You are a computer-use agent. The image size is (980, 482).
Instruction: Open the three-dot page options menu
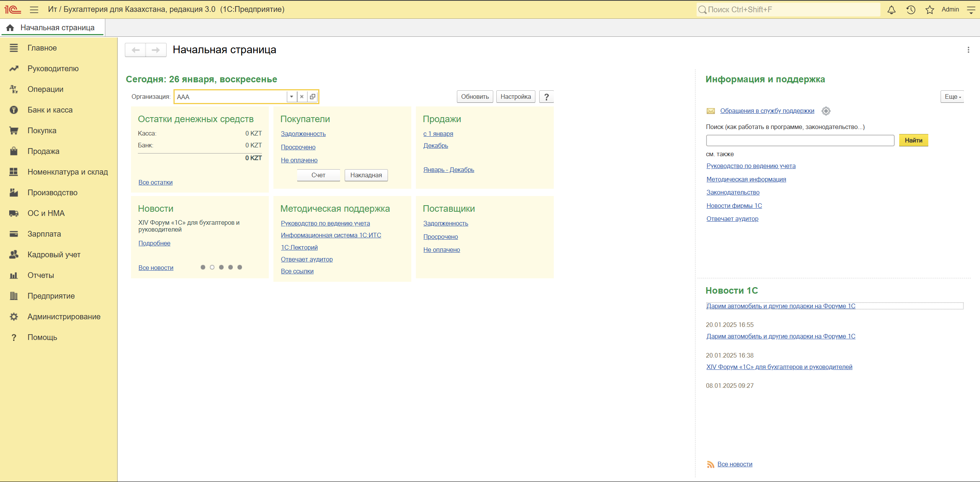click(969, 50)
